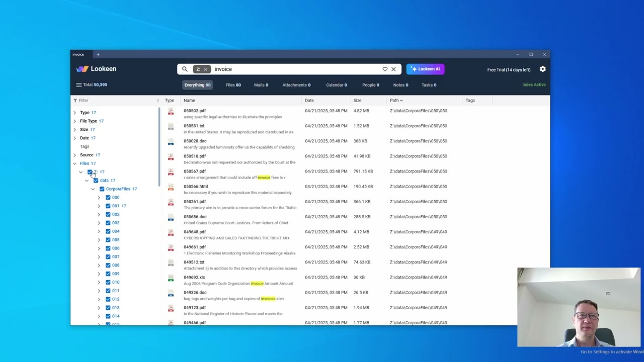Expand the File Type filter
The height and width of the screenshot is (362, 644).
[x=74, y=121]
